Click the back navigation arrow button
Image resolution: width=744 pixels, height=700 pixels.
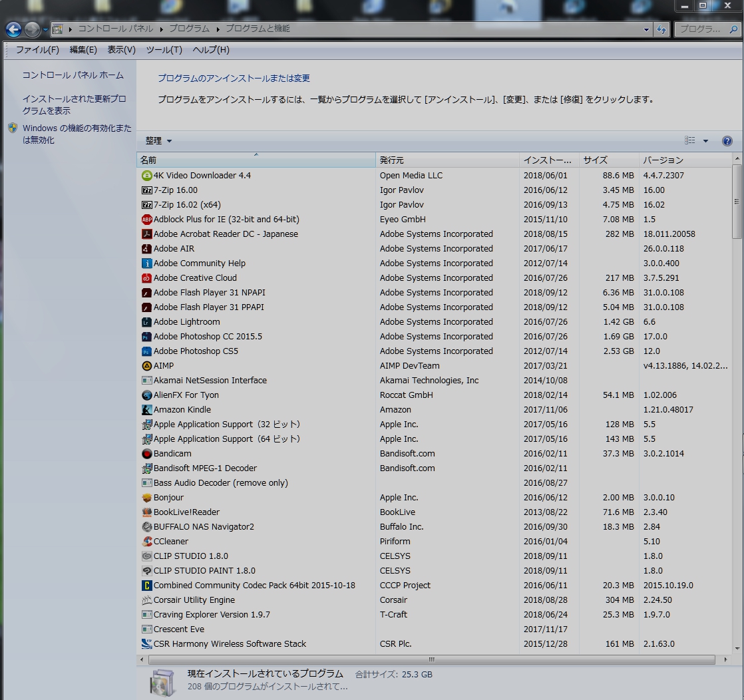pos(13,29)
